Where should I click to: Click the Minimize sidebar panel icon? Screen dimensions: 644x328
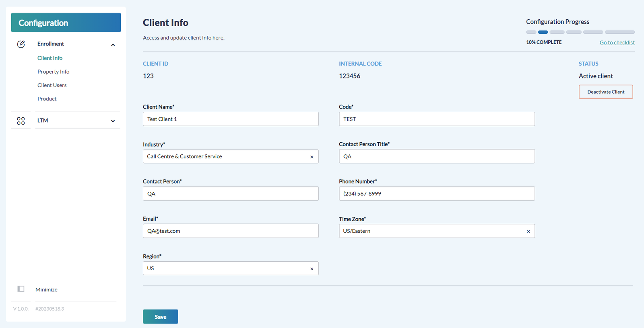pyautogui.click(x=21, y=289)
